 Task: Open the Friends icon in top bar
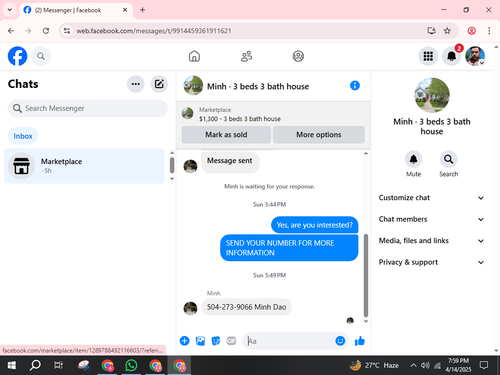[246, 56]
